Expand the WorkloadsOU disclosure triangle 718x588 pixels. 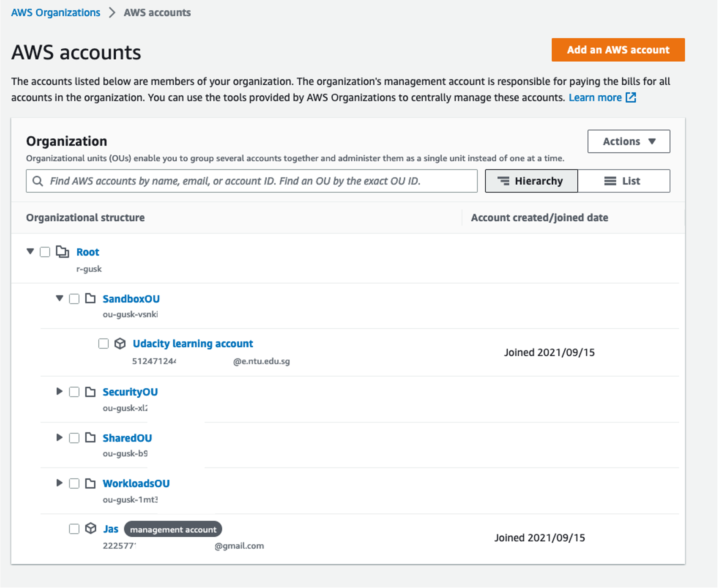(59, 483)
